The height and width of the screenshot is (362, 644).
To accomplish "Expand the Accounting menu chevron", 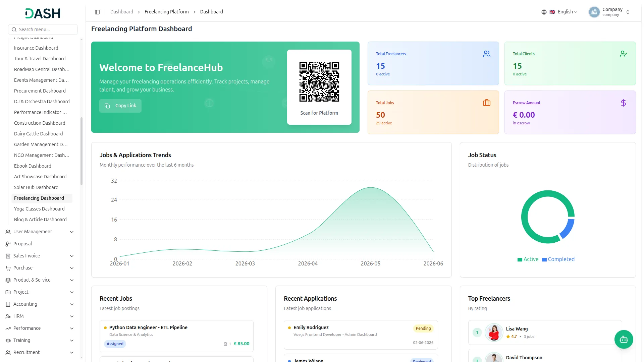I will tap(72, 304).
